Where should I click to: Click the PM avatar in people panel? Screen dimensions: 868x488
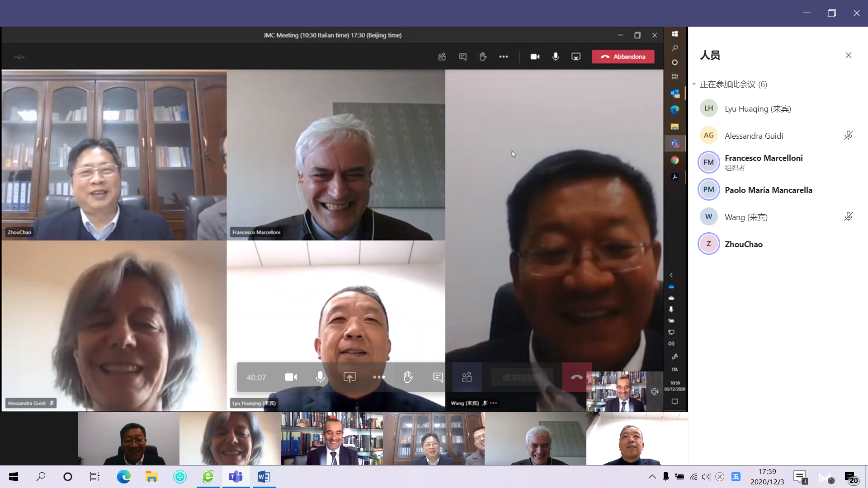pos(708,189)
